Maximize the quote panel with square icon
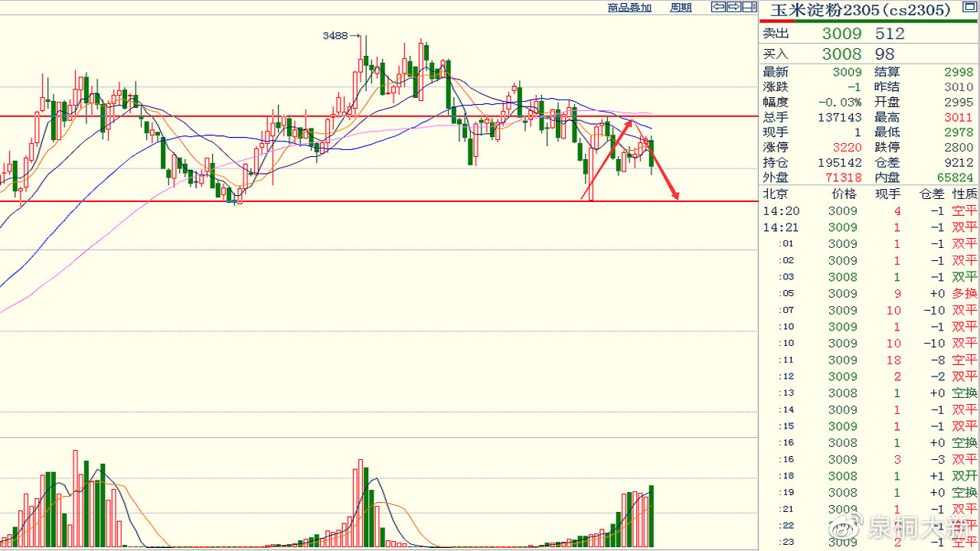 click(969, 8)
